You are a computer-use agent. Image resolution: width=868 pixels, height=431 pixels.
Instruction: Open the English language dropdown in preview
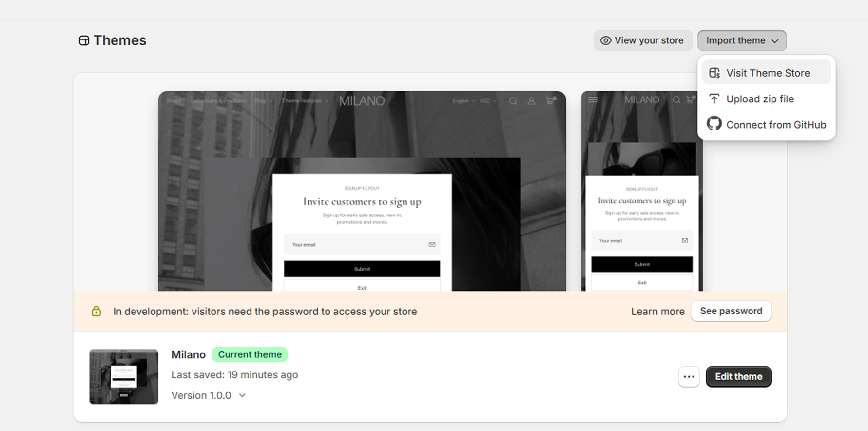pyautogui.click(x=463, y=101)
